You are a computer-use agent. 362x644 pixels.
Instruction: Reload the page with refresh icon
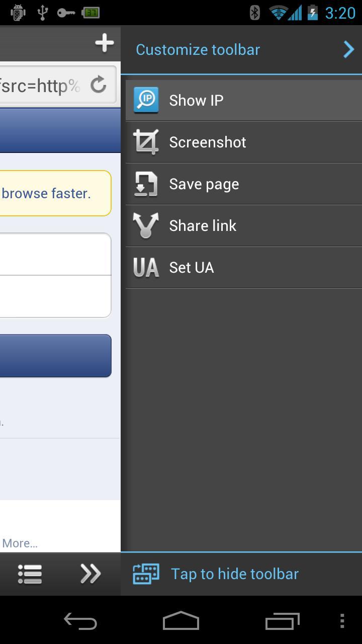[99, 85]
